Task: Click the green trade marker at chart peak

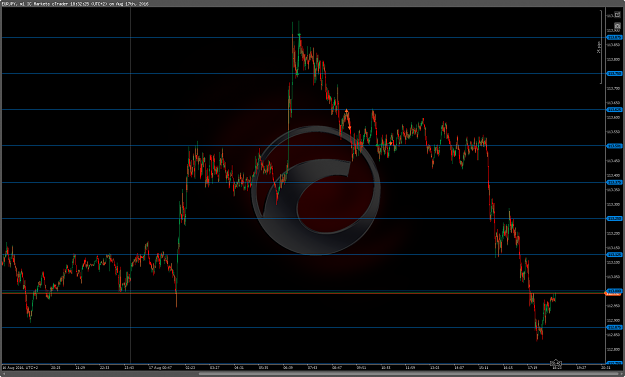Action: [x=299, y=36]
